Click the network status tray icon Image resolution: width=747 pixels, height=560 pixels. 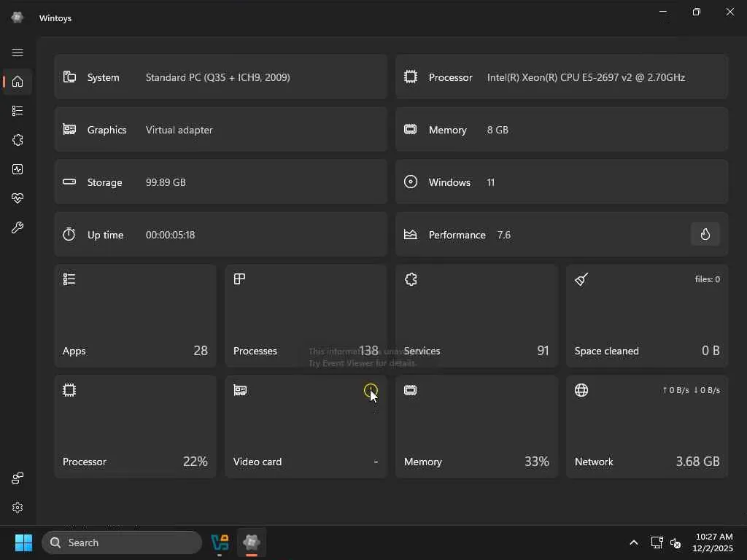(657, 542)
